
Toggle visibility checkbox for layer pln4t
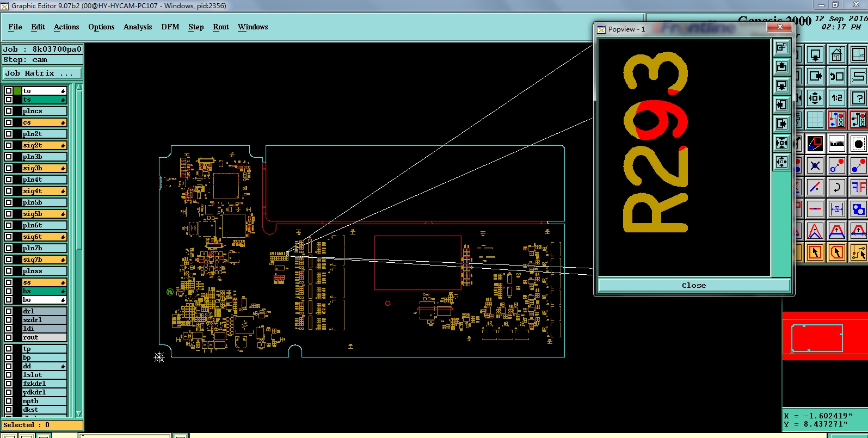[x=9, y=180]
